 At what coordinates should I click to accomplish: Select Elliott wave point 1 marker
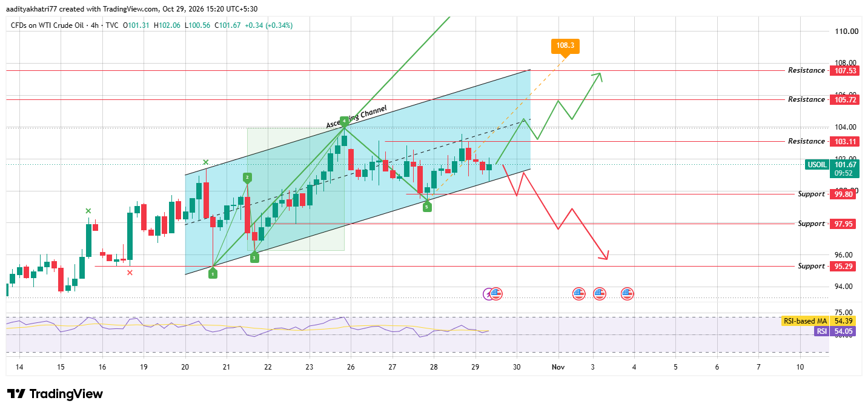click(x=213, y=274)
